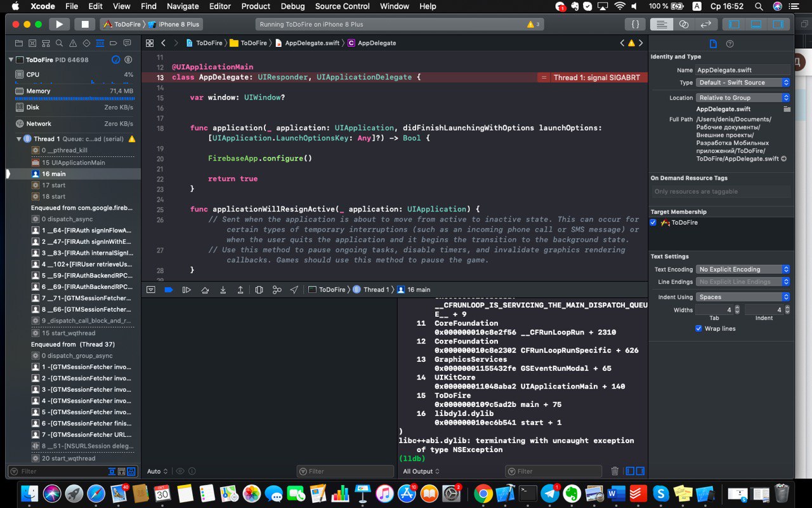Viewport: 812px width, 508px height.
Task: Open the All Output console dropdown
Action: coord(421,471)
